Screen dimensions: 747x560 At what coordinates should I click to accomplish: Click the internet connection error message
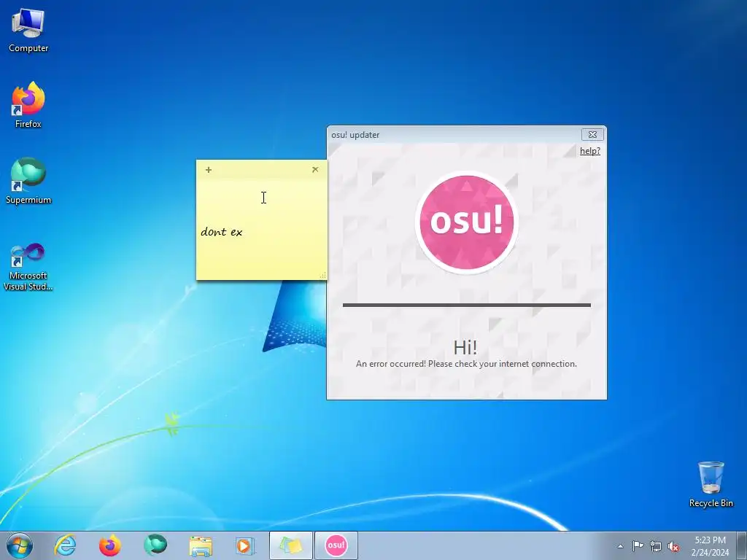pos(466,364)
